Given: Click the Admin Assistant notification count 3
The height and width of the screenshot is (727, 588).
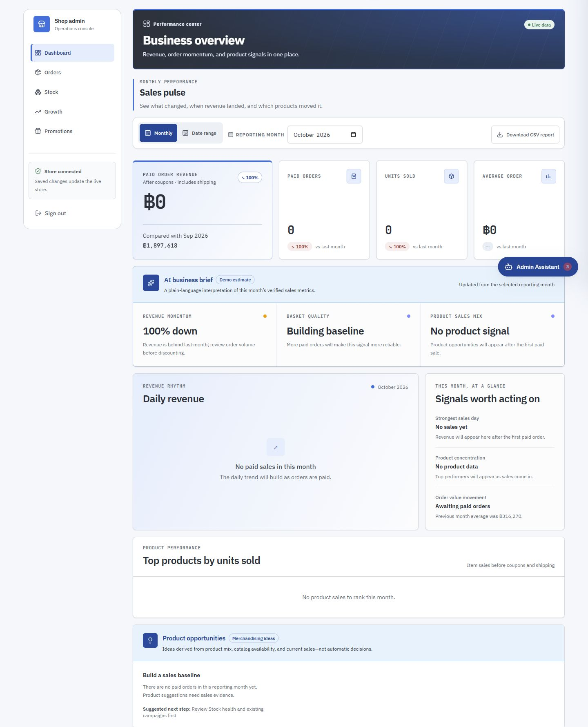Looking at the screenshot, I should point(567,267).
